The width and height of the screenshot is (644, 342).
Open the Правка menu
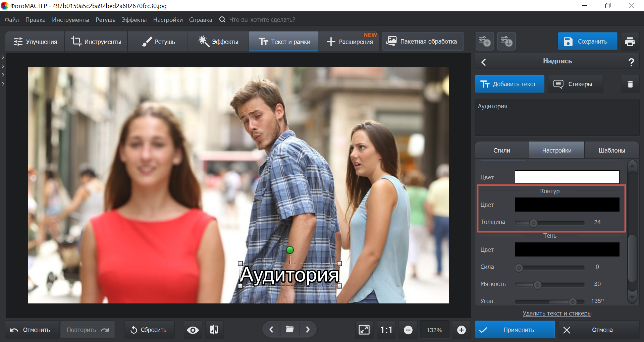pos(35,20)
